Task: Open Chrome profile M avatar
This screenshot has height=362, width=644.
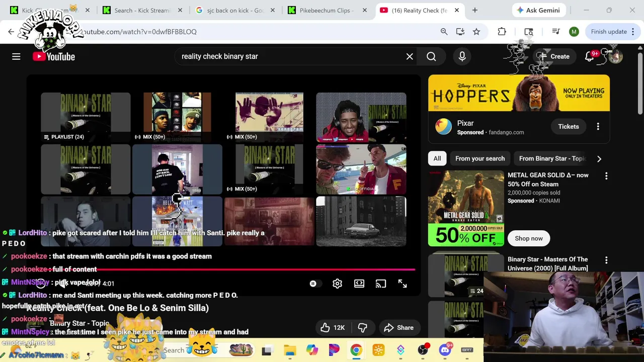Action: click(574, 32)
